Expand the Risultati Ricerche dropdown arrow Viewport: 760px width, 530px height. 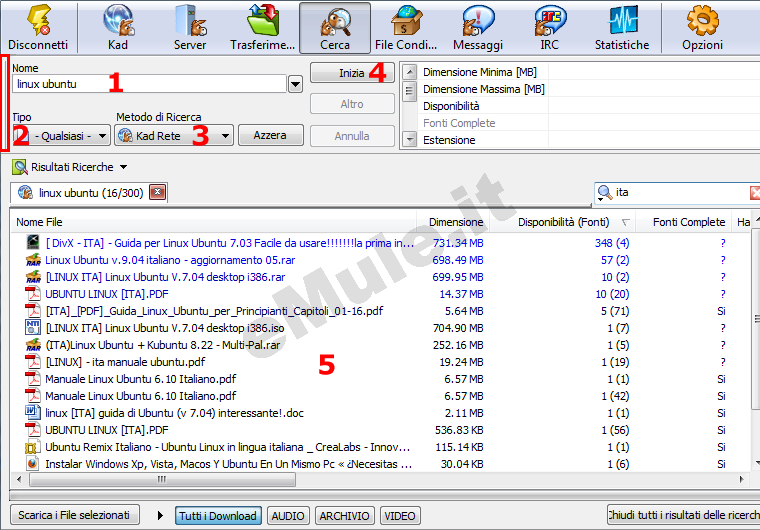[124, 167]
